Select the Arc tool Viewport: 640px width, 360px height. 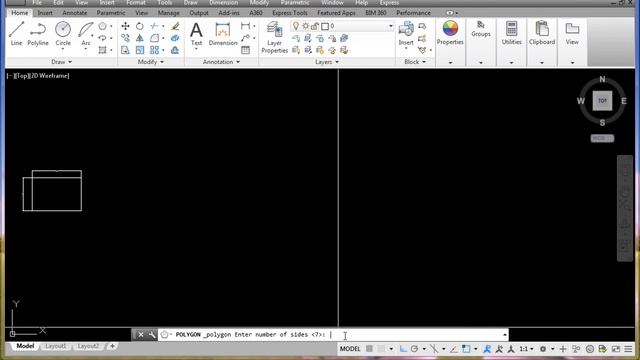coord(86,33)
